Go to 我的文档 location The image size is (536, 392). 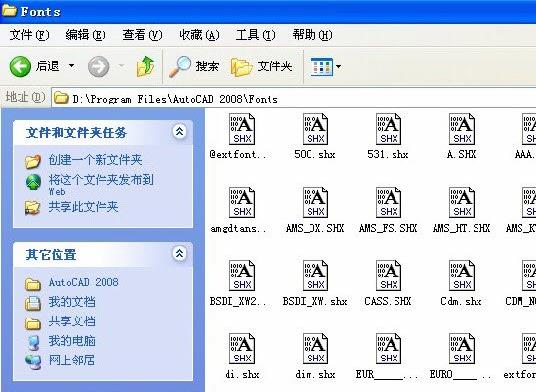(x=72, y=301)
